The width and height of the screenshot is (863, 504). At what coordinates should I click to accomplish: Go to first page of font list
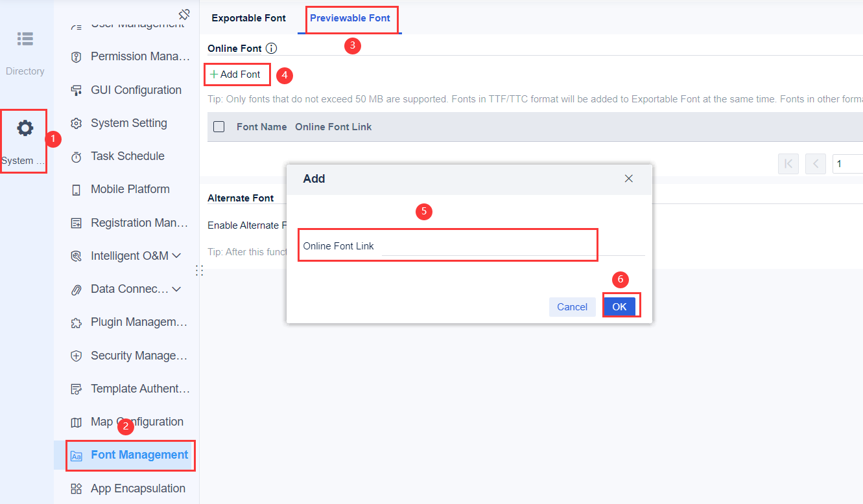pyautogui.click(x=788, y=164)
